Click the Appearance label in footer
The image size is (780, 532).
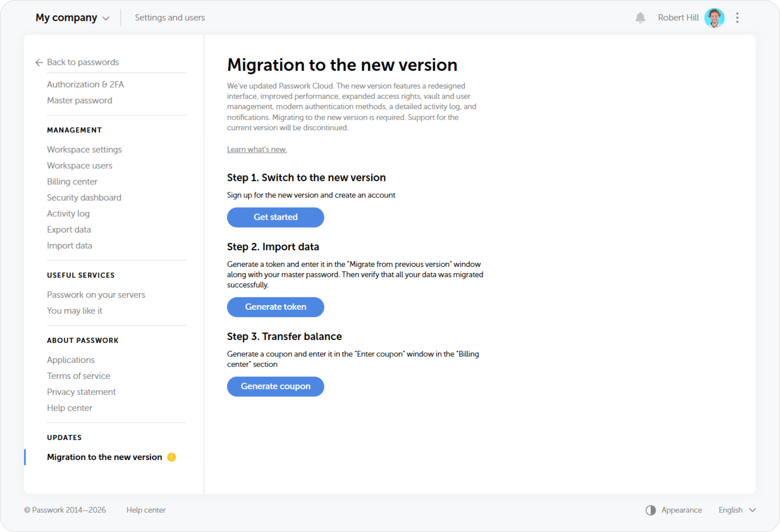coord(681,510)
